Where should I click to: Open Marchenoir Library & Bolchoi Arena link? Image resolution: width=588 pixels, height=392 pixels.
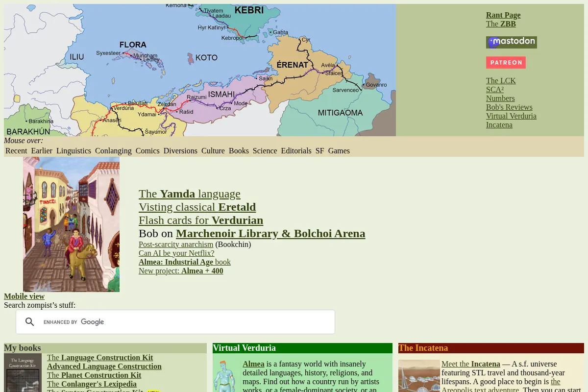(x=270, y=233)
